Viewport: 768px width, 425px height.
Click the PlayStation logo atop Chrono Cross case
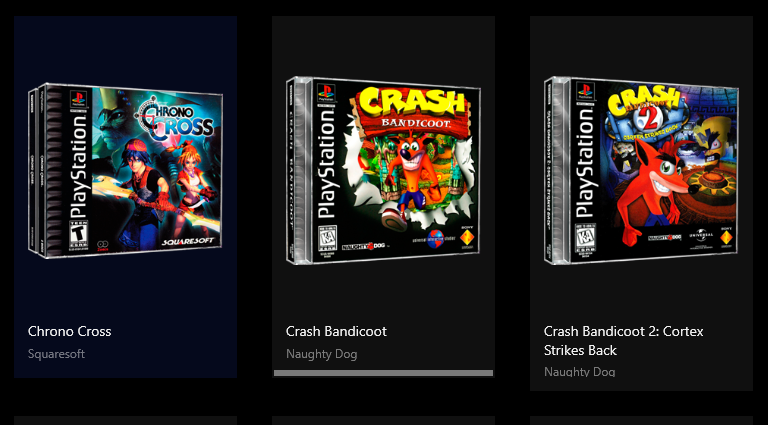(78, 99)
